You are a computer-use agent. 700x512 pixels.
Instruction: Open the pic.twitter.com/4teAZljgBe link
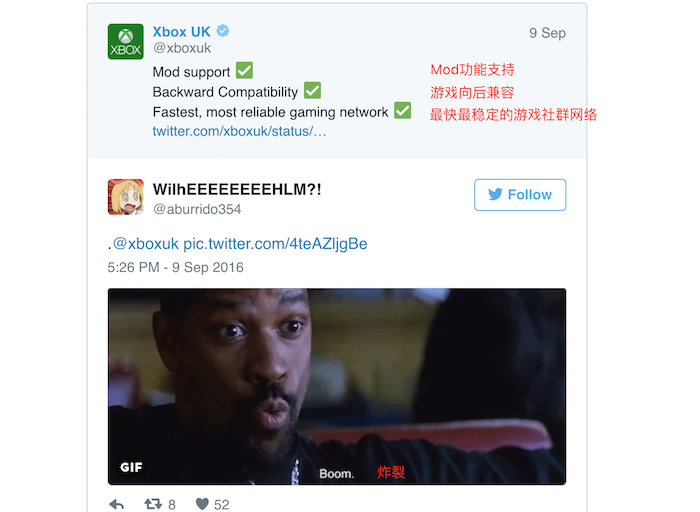tap(275, 244)
